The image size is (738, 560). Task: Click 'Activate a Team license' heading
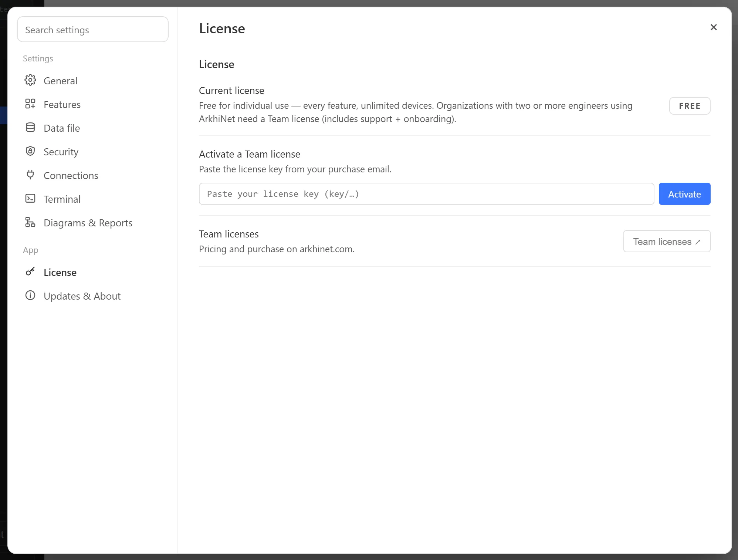point(250,154)
